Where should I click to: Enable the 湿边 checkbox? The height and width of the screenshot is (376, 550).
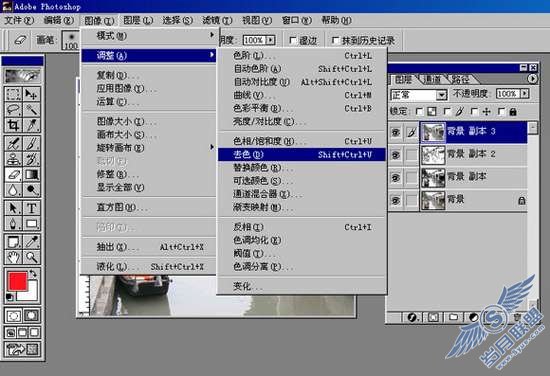[293, 40]
